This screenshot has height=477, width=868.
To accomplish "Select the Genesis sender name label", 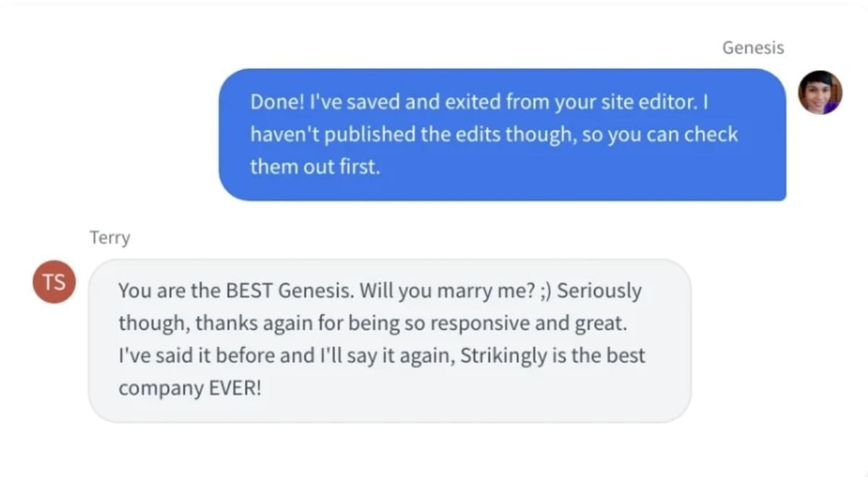I will pos(752,48).
